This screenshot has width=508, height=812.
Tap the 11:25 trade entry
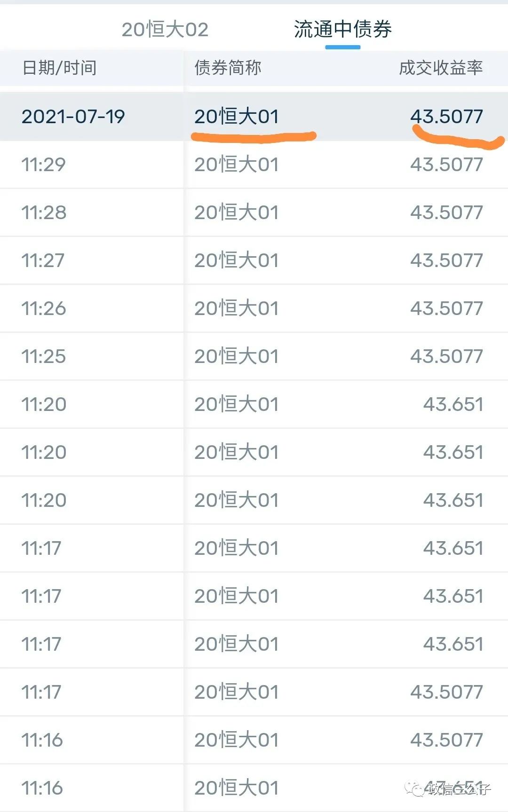coord(254,356)
